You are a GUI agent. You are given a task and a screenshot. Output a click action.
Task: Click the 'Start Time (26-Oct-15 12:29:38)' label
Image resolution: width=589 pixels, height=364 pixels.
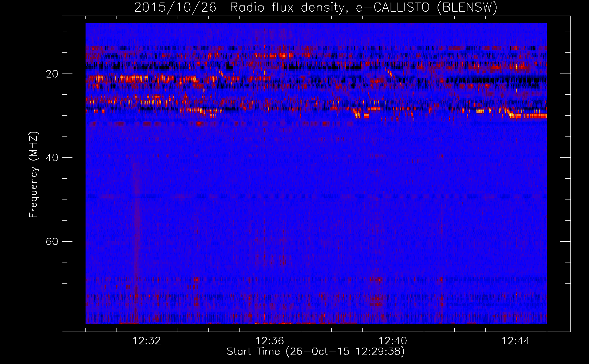click(x=316, y=352)
